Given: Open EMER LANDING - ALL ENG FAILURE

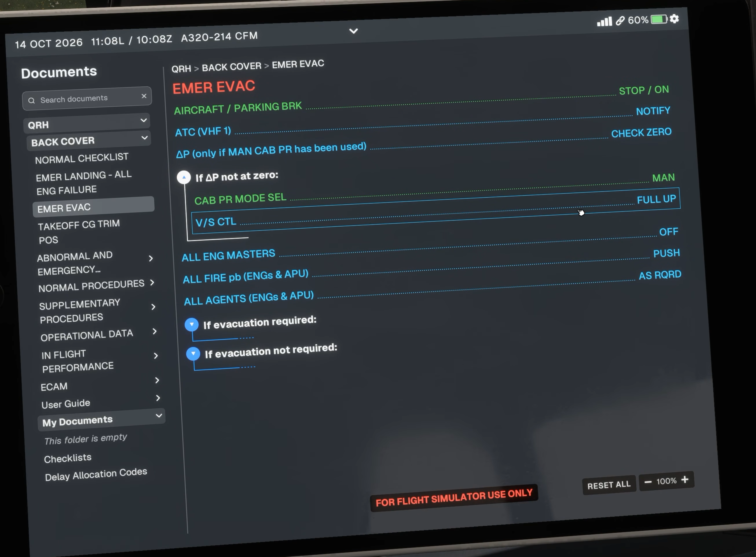Looking at the screenshot, I should tap(84, 183).
